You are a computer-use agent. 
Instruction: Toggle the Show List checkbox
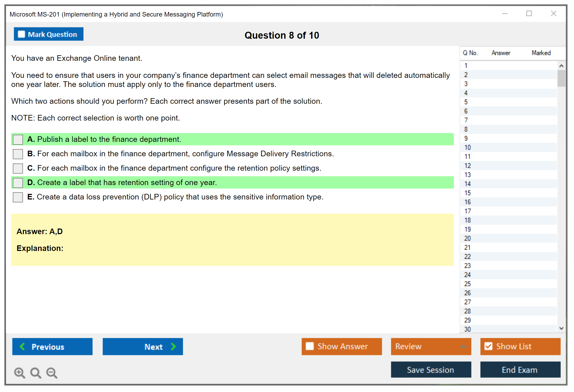tap(488, 346)
